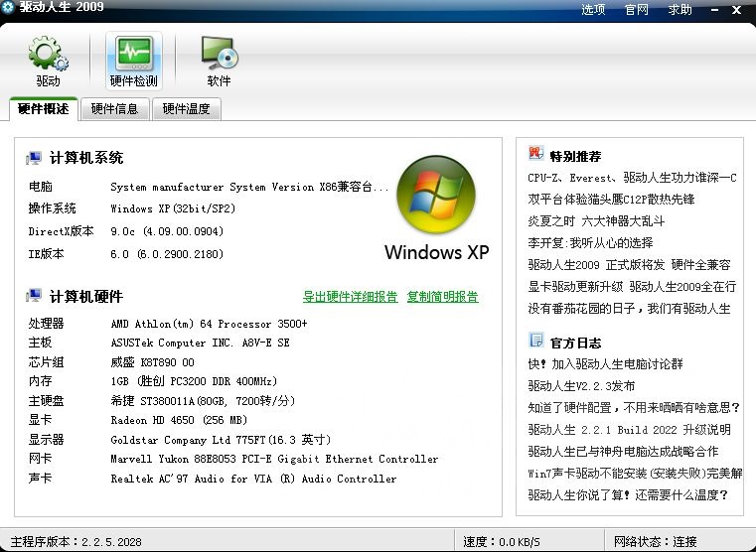
Task: Open log entry 知道了硬件配置
Action: (634, 407)
